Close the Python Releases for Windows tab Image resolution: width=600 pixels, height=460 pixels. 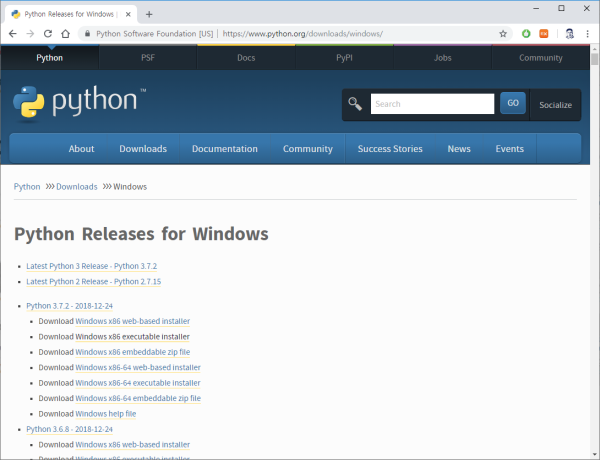pos(128,14)
